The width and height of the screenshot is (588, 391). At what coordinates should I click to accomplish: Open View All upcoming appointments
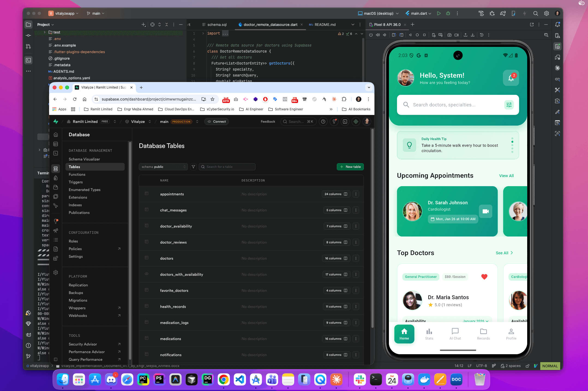[506, 176]
